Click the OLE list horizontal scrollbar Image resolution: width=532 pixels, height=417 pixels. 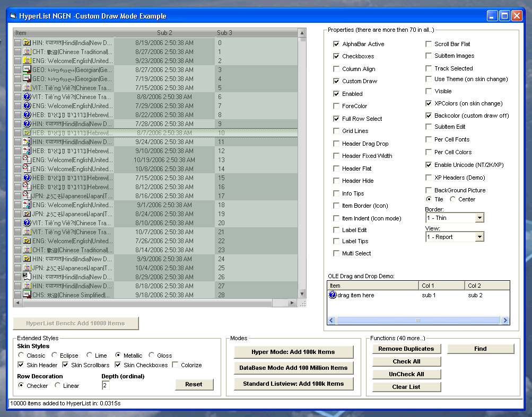pyautogui.click(x=418, y=320)
